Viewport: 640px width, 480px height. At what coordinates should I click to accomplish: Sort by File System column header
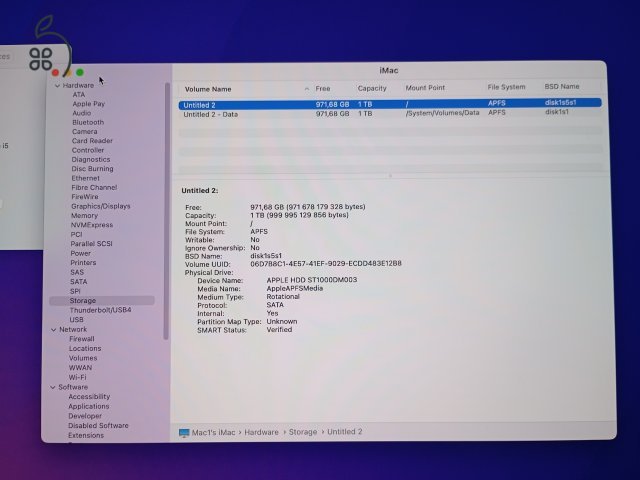pos(506,87)
